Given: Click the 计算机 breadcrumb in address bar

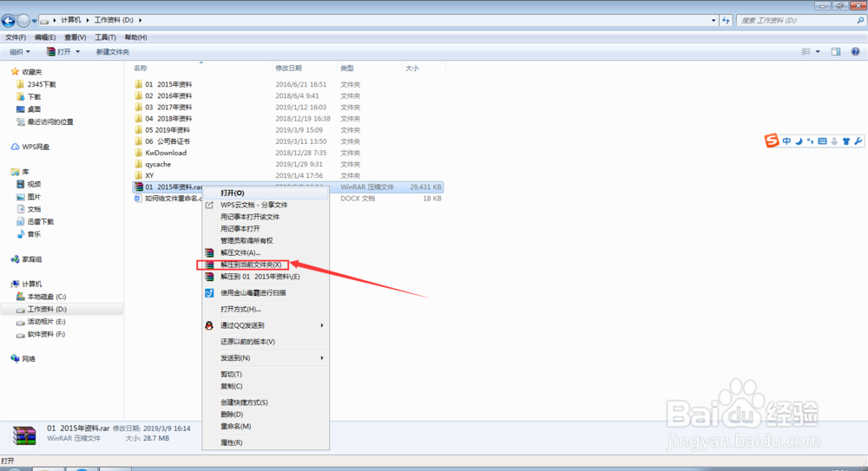Looking at the screenshot, I should point(71,21).
